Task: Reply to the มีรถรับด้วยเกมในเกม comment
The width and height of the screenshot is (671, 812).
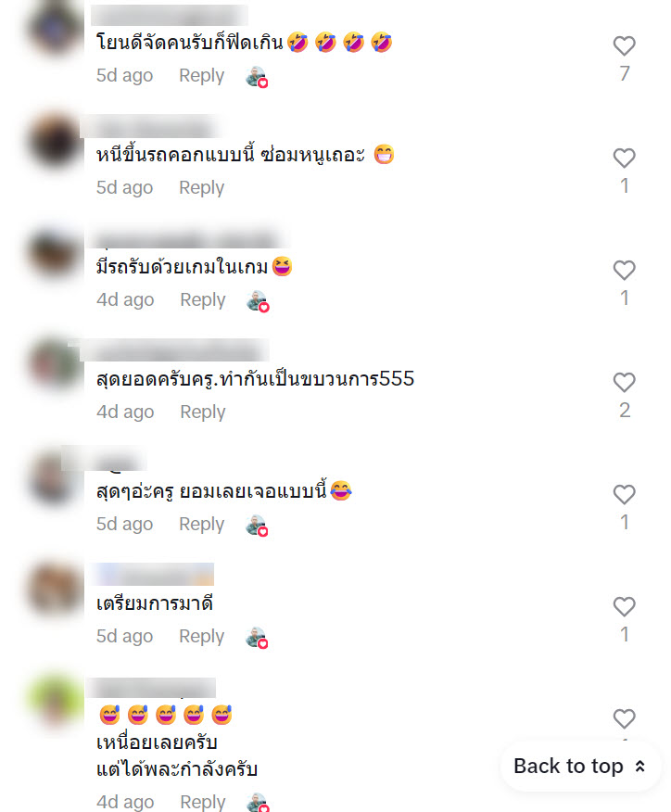Action: pyautogui.click(x=202, y=299)
